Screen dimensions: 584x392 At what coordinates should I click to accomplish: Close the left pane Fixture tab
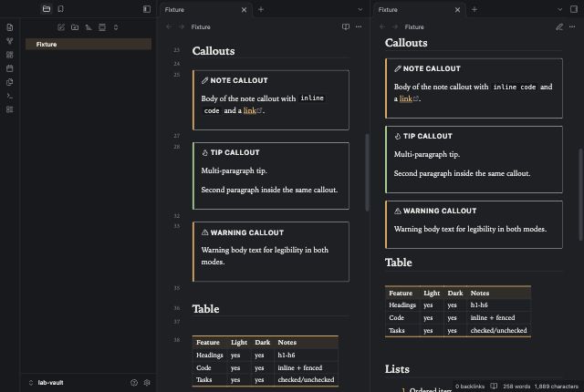pyautogui.click(x=244, y=10)
